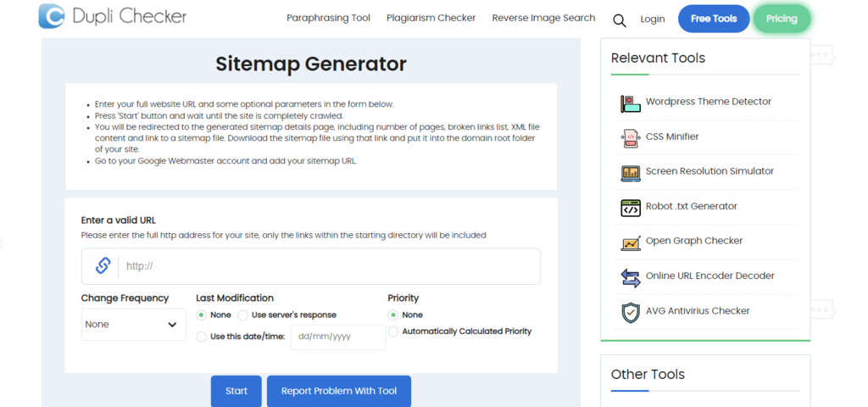Image resolution: width=868 pixels, height=407 pixels.
Task: Open Paraphrasing Tool from the navigation
Action: point(328,19)
